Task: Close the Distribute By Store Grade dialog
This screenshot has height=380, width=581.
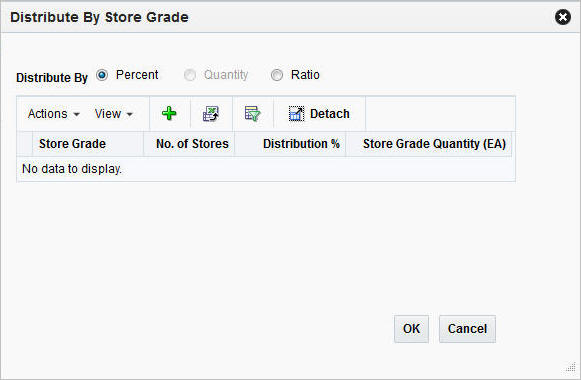Action: pos(562,17)
